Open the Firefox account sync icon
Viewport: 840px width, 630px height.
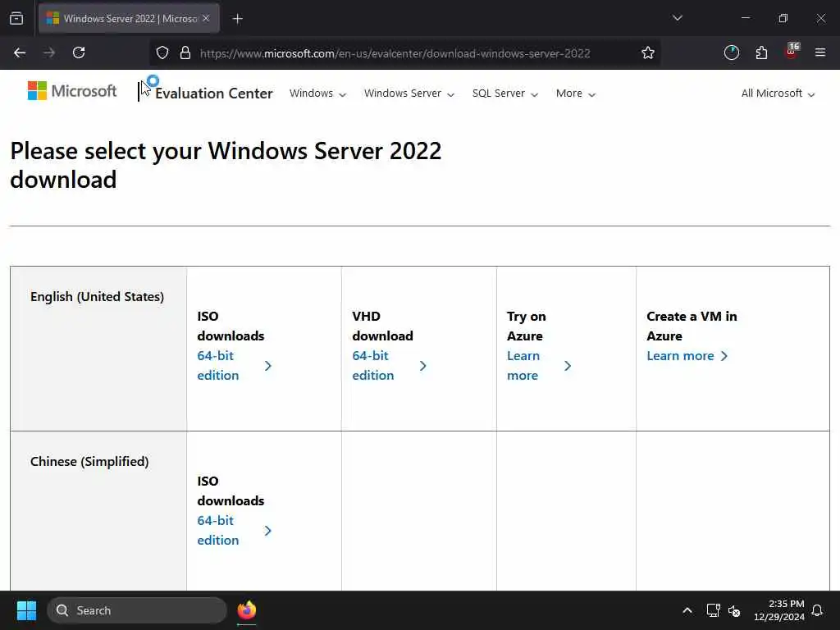(731, 52)
